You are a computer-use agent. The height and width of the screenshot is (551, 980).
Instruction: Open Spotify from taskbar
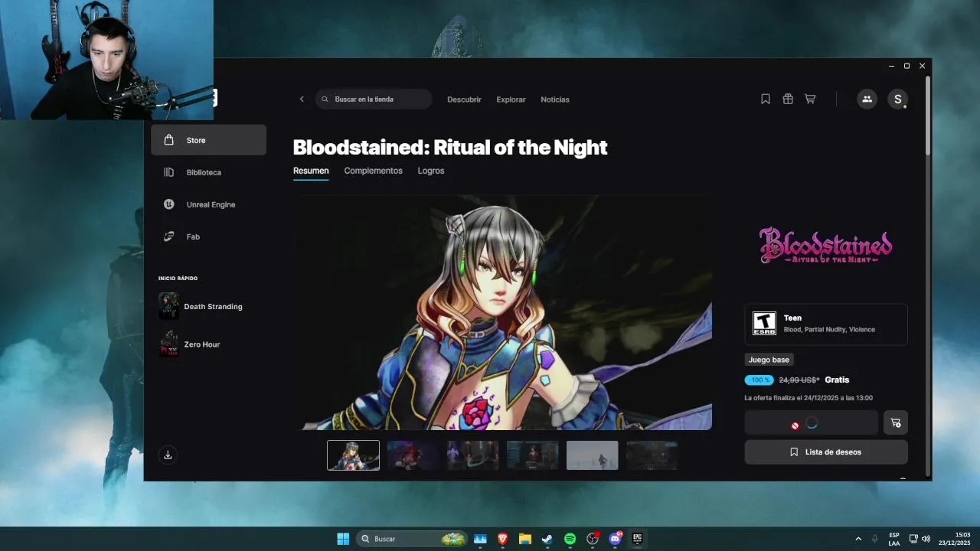pyautogui.click(x=570, y=539)
